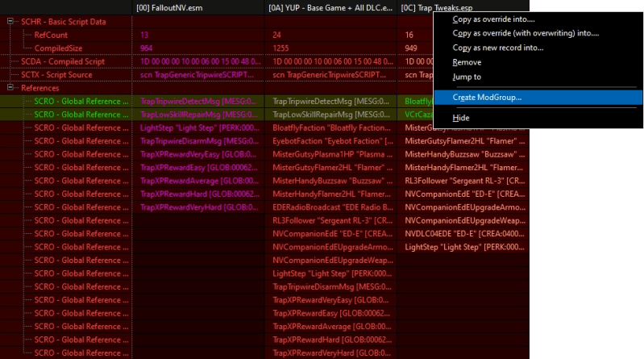644x359 pixels.
Task: Choose Copy as override (with overwriting) into....
Action: [x=526, y=33]
